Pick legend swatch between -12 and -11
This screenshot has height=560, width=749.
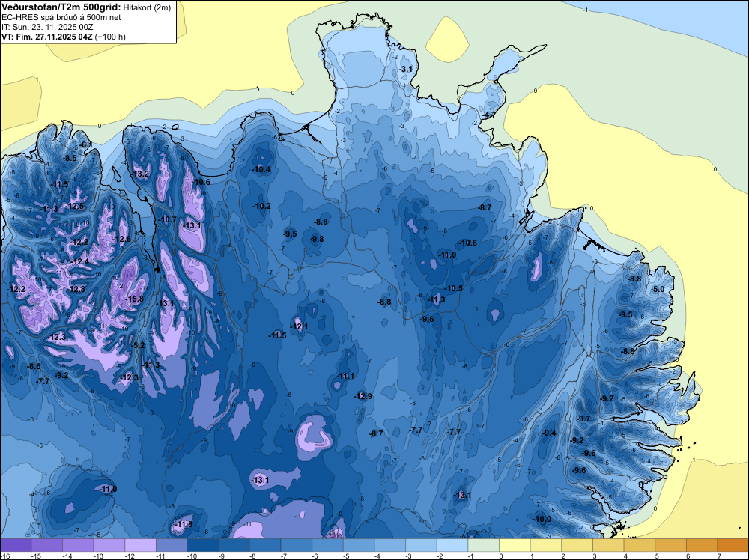point(141,545)
